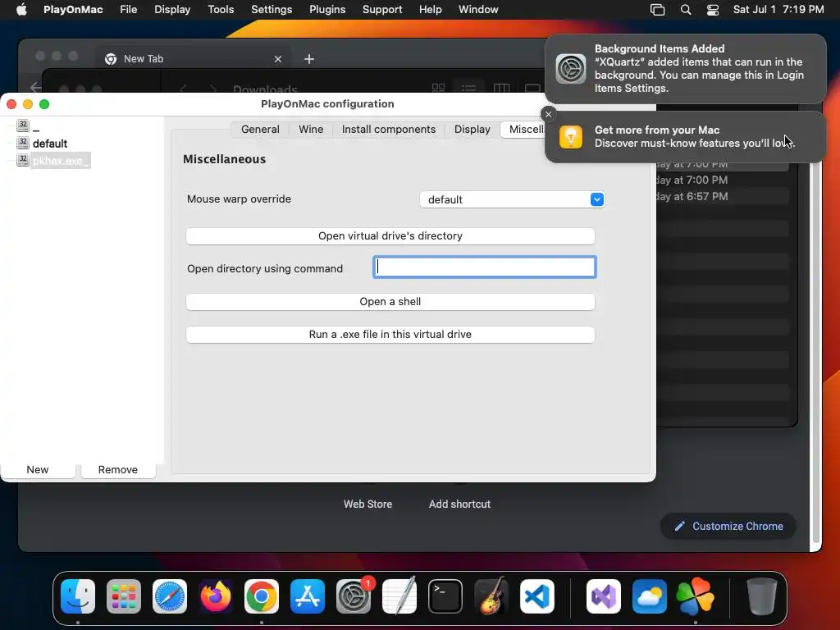This screenshot has width=840, height=630.
Task: Click the Remove virtual drive button
Action: point(118,470)
